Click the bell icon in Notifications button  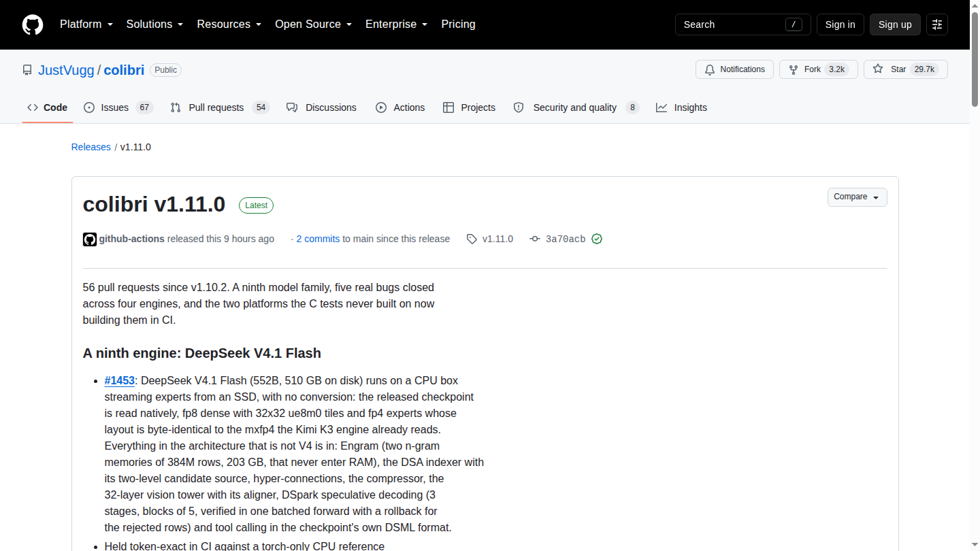click(710, 69)
